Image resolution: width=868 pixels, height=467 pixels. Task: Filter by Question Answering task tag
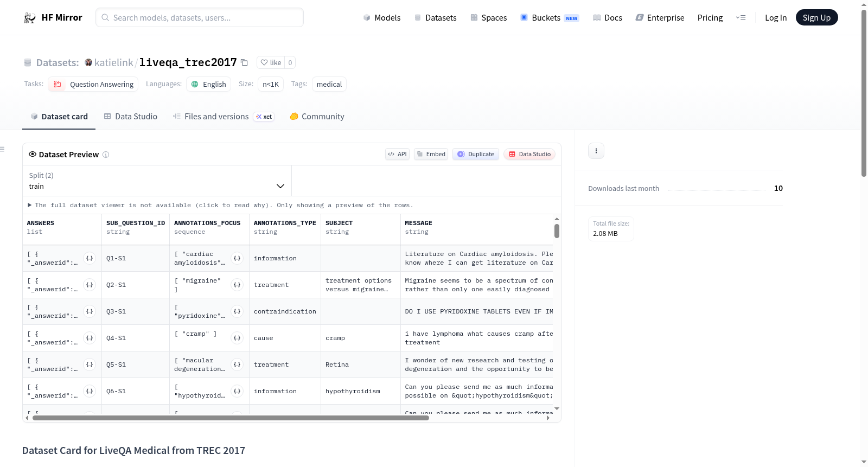pos(93,84)
